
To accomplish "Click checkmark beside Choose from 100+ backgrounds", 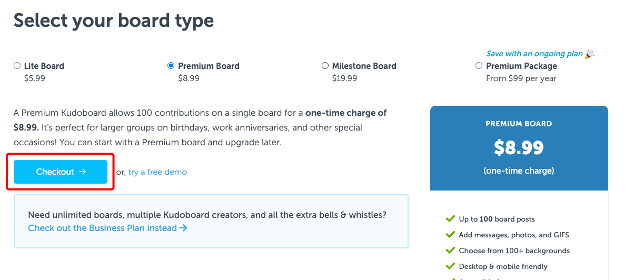I will tap(450, 250).
